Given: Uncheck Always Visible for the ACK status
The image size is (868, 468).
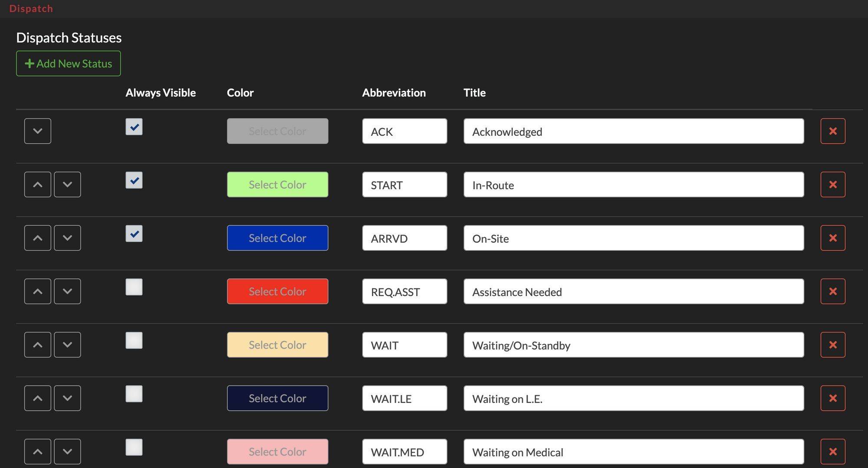Looking at the screenshot, I should tap(134, 127).
